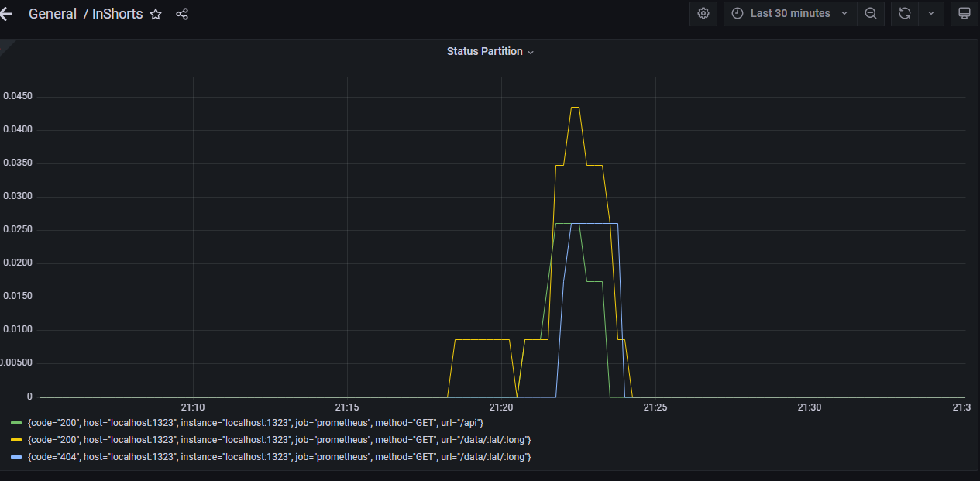Viewport: 980px width, 481px height.
Task: Click the back arrow to leave dashboard
Action: tap(6, 13)
